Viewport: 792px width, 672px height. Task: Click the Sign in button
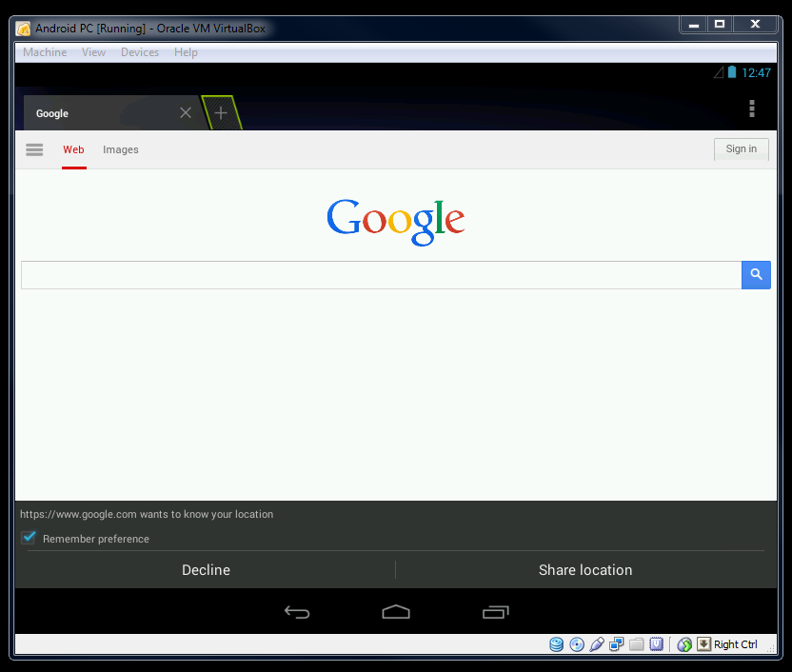[x=741, y=148]
